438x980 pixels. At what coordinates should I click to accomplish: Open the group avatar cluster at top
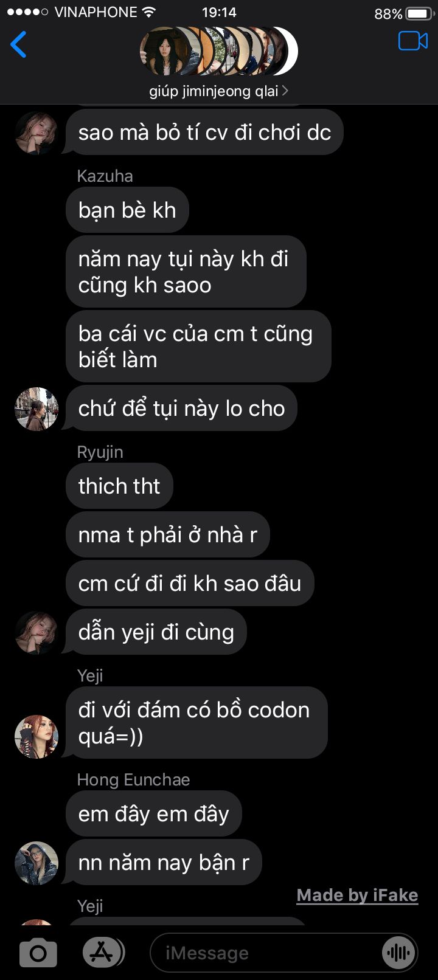[x=219, y=51]
